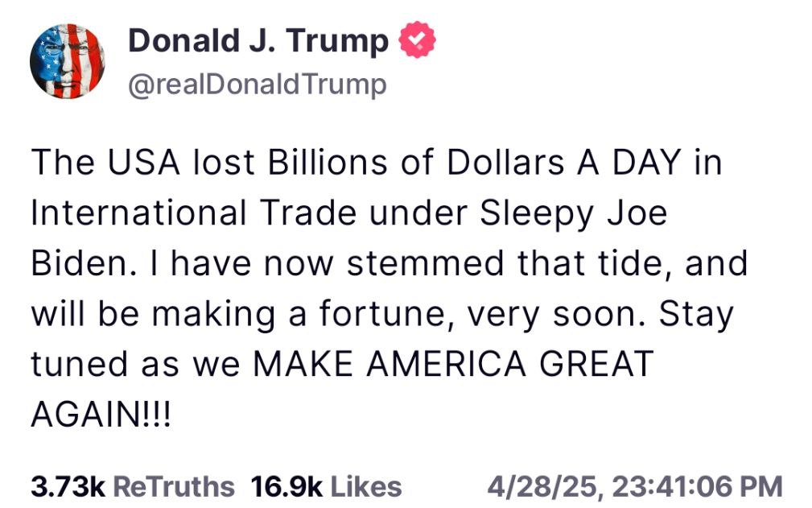
Task: Open the Likes label list
Action: point(365,487)
